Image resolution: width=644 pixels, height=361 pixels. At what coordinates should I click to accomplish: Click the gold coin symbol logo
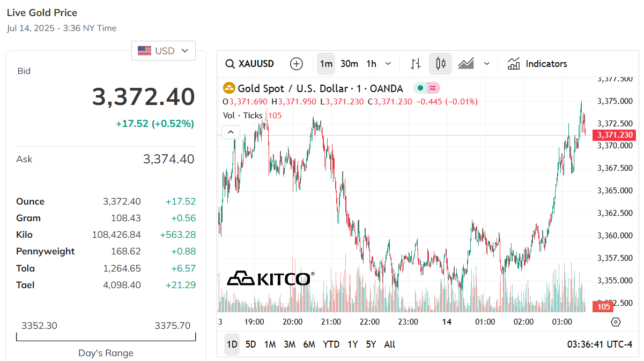(229, 88)
